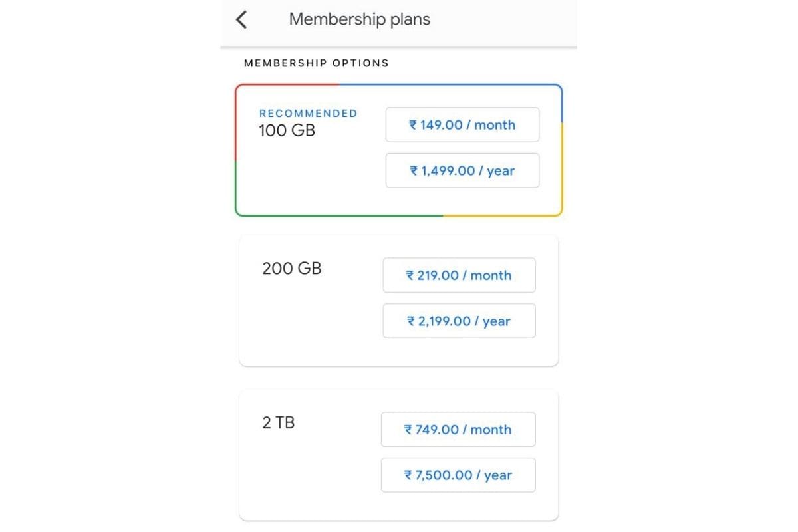Click the rupee symbol in ₹7,500.00 button
The height and width of the screenshot is (532, 798).
coord(408,475)
